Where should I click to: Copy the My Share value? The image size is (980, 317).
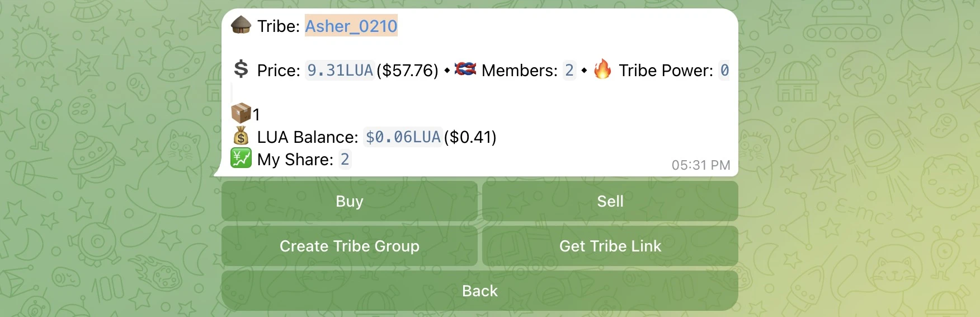pos(345,160)
